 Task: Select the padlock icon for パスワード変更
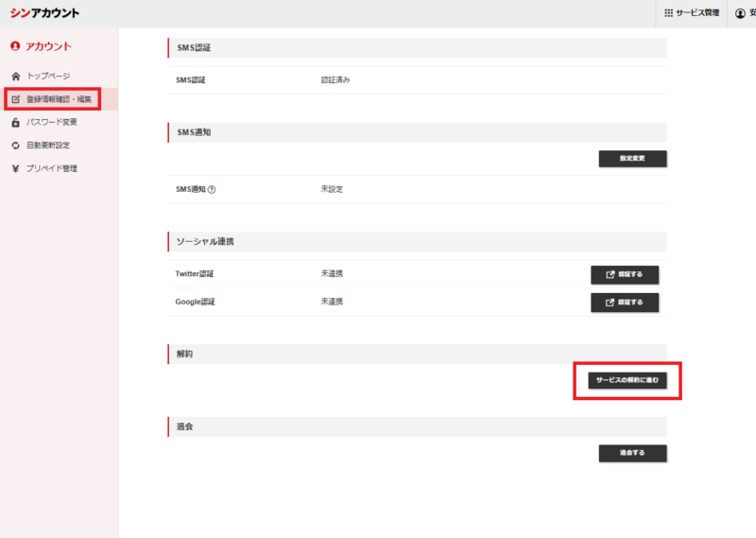(15, 122)
